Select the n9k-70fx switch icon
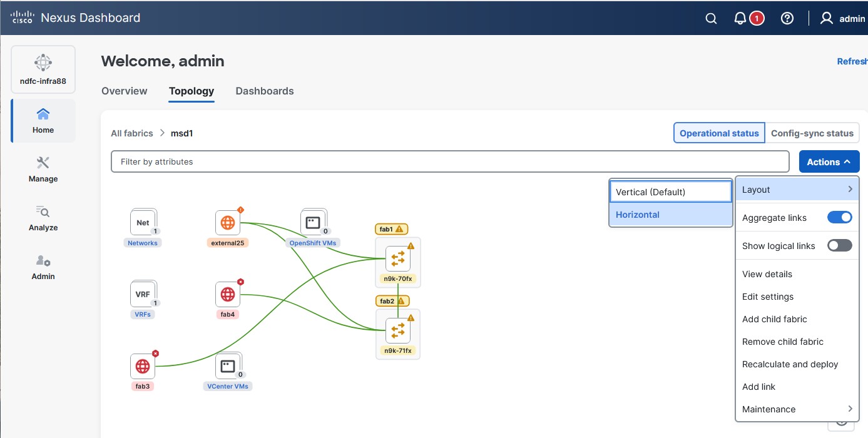This screenshot has width=868, height=438. [398, 258]
